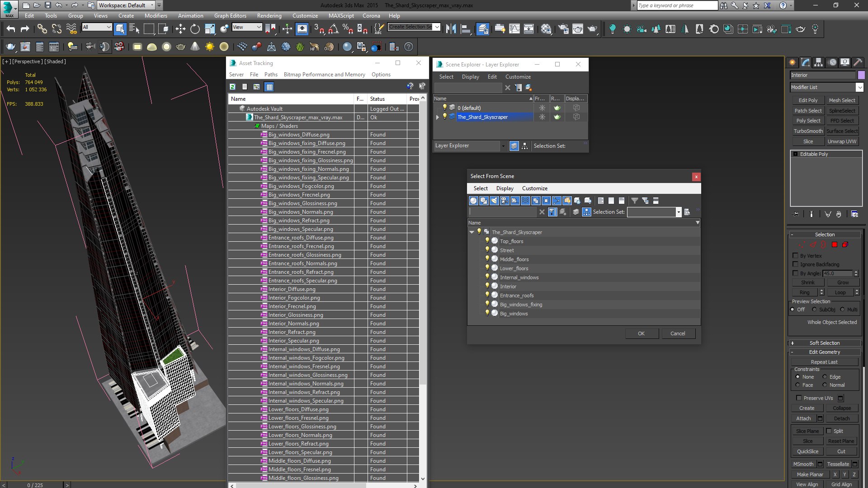Open the Rendering menu
Screen dimensions: 868x488
click(x=269, y=15)
